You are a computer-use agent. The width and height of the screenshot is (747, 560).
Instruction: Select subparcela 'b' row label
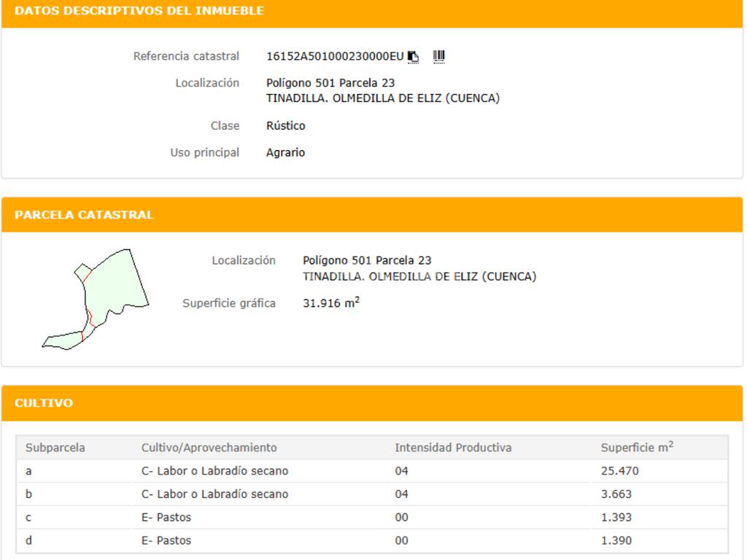point(28,494)
